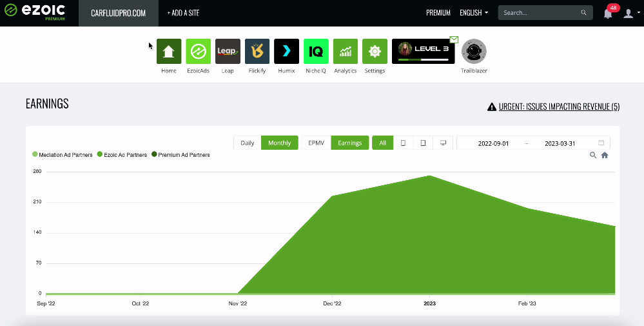Screen dimensions: 644x326
Task: Show the EPMV metric
Action: [x=317, y=143]
